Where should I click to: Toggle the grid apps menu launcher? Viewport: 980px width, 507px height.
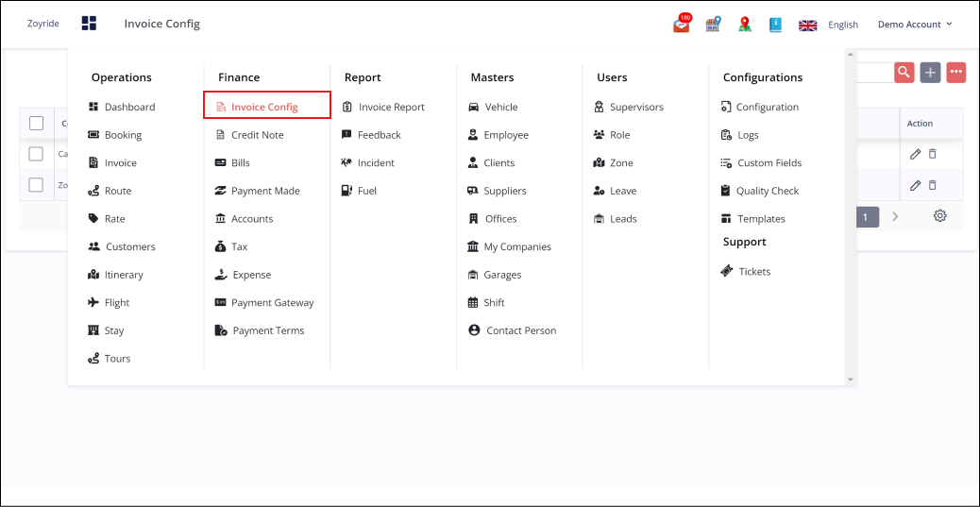tap(89, 24)
